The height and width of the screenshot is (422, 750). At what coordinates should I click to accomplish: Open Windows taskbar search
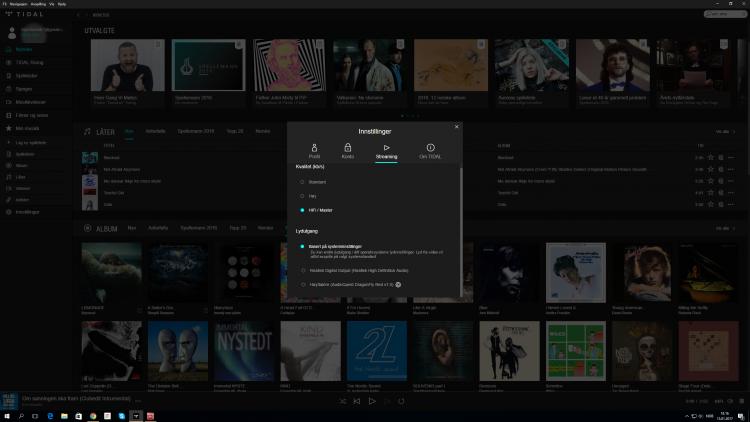point(21,416)
